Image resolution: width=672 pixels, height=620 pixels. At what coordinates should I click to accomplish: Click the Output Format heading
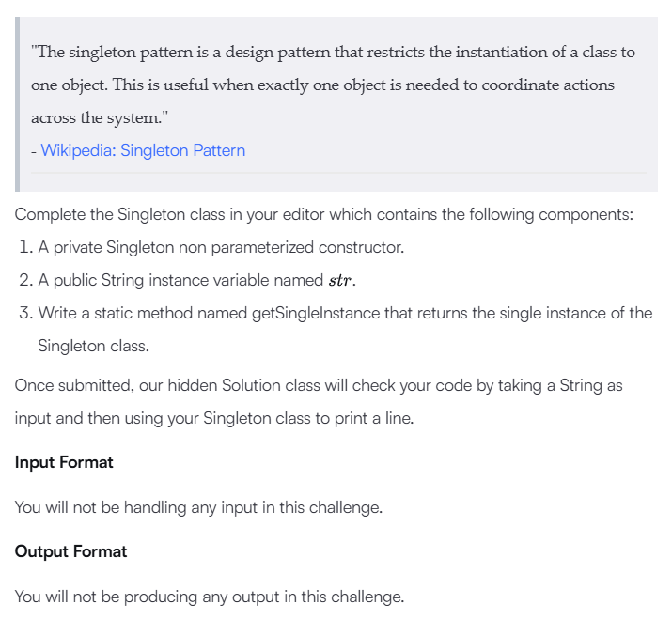click(x=70, y=551)
